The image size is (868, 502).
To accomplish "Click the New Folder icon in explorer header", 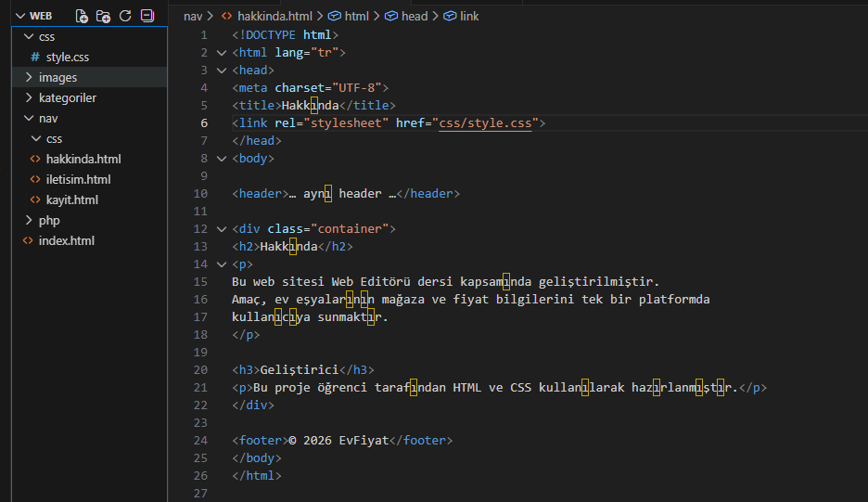I will (x=103, y=16).
